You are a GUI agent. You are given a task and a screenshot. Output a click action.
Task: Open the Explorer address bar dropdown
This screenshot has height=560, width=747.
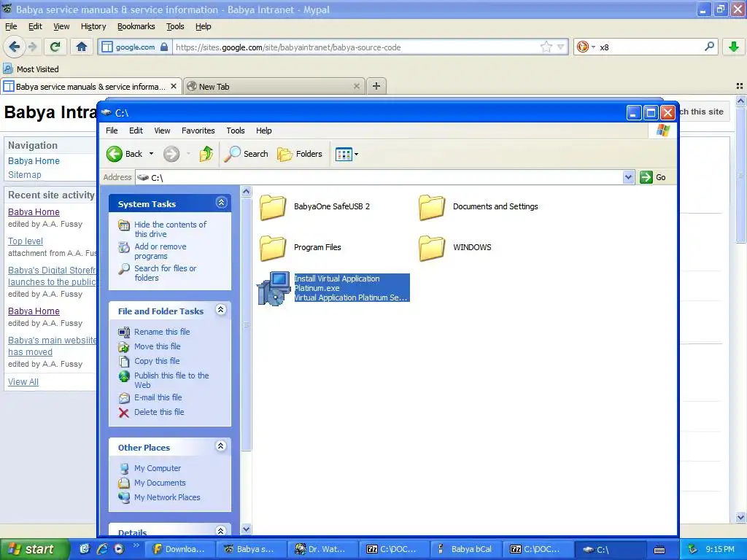point(628,177)
